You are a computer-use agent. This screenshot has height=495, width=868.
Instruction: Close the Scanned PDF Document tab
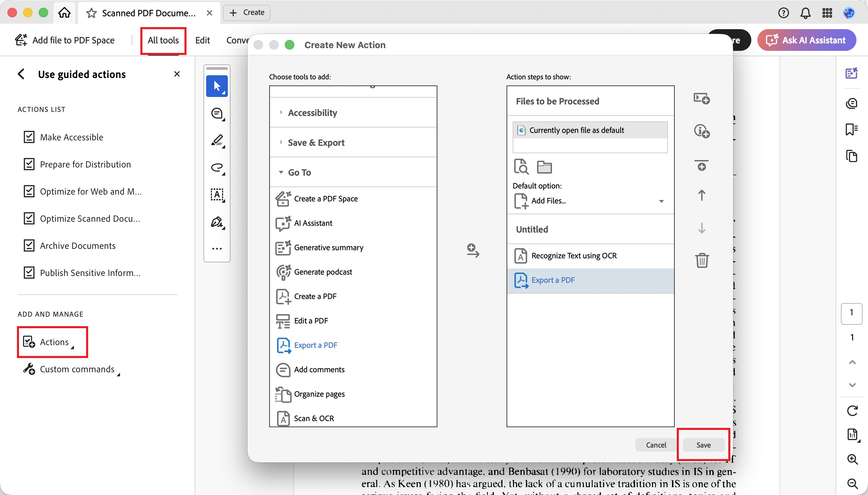(x=210, y=13)
